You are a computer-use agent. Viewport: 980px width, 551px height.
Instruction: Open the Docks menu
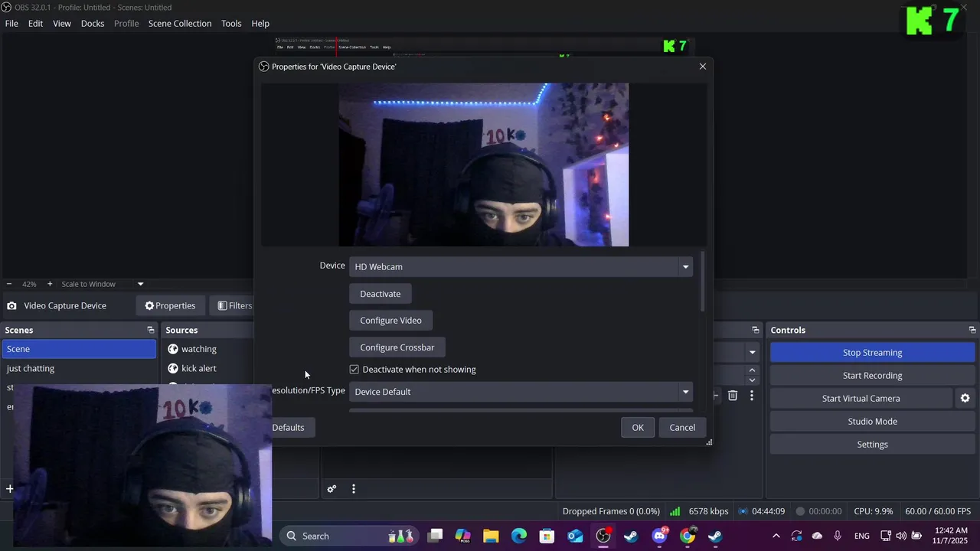coord(93,24)
